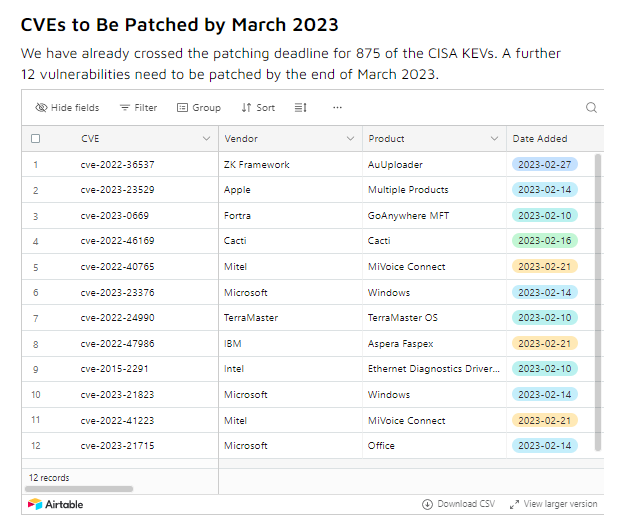Click the Multiple Products cell
The width and height of the screenshot is (635, 531).
[x=434, y=190]
